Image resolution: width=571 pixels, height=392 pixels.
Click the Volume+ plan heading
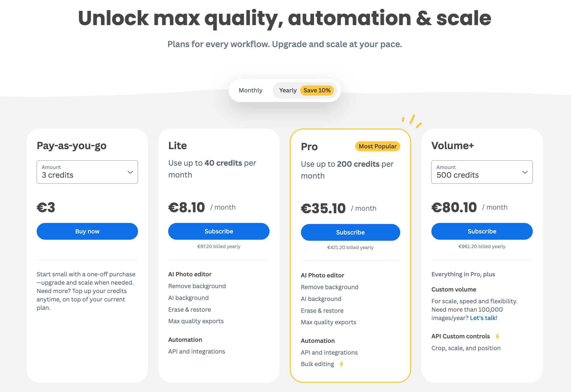[453, 145]
